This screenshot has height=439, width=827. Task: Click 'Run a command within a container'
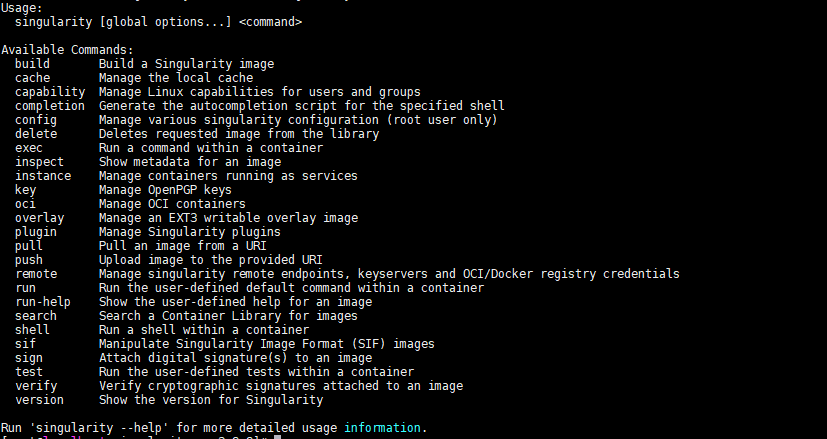[210, 148]
